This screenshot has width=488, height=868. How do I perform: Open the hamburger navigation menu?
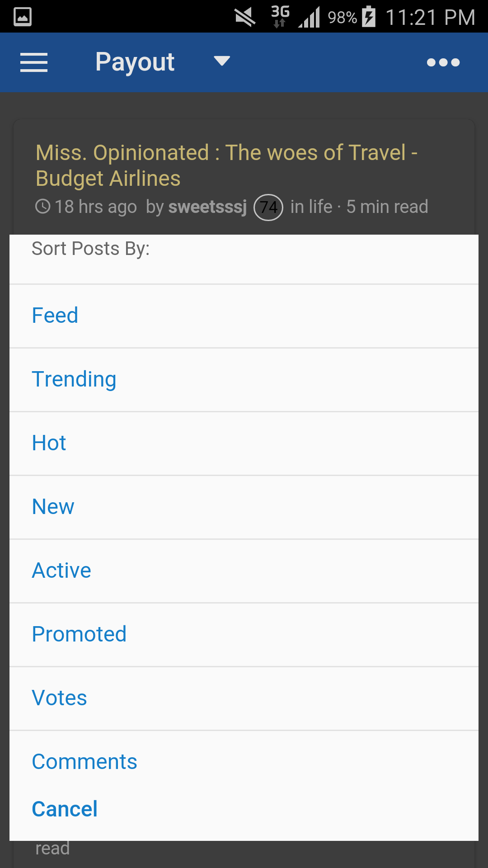(x=34, y=62)
